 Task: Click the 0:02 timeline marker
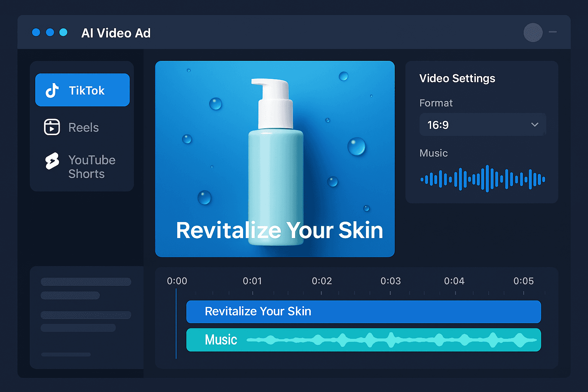pos(322,281)
